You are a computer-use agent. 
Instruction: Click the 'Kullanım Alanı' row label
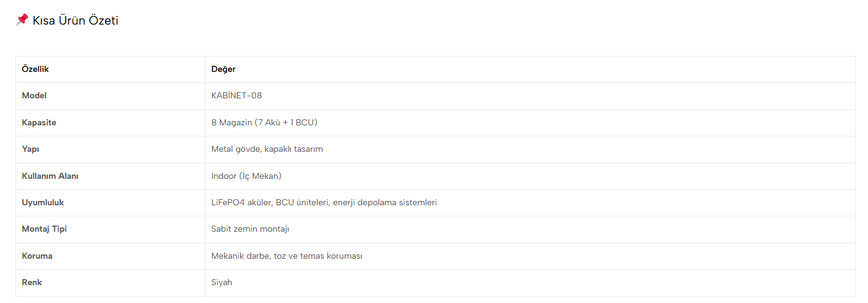pos(50,176)
